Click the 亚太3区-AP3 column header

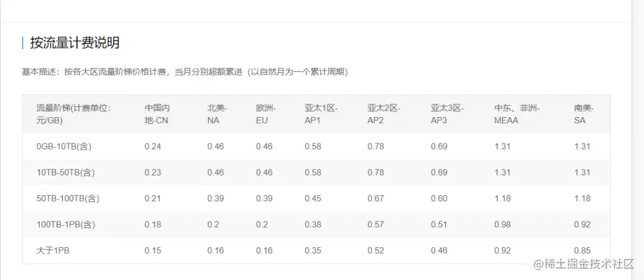447,115
